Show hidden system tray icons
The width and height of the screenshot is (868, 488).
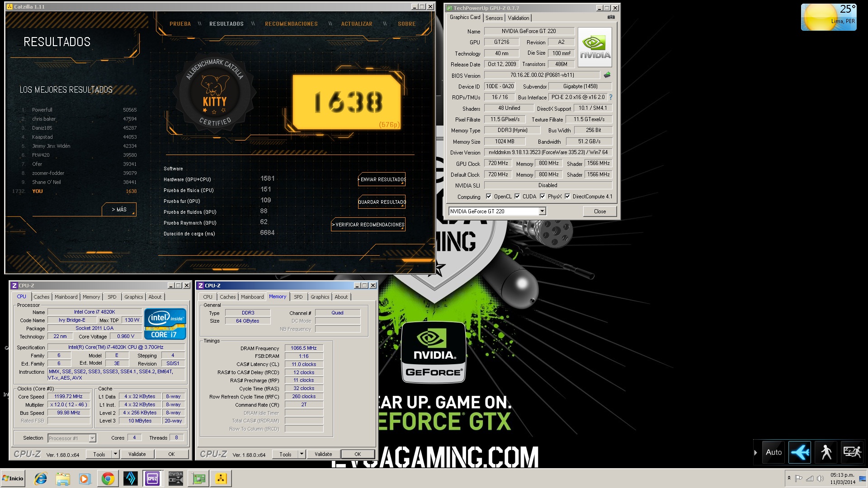point(789,478)
